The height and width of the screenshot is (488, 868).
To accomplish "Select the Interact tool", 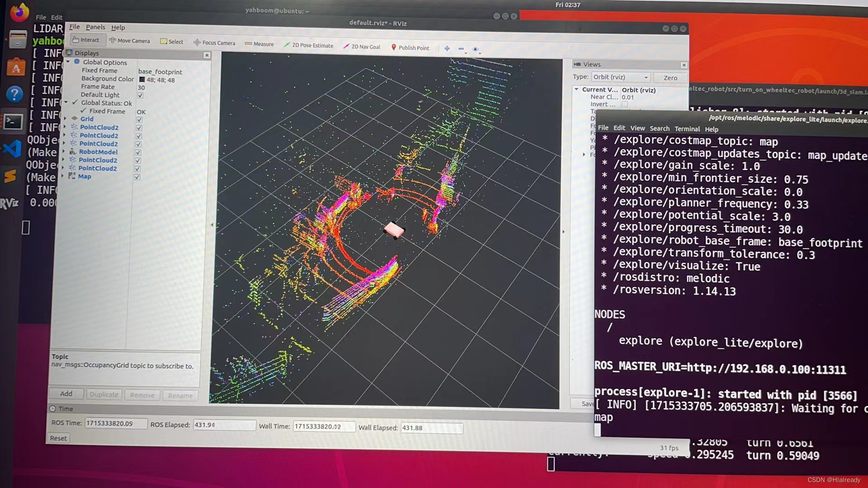I will tap(86, 40).
